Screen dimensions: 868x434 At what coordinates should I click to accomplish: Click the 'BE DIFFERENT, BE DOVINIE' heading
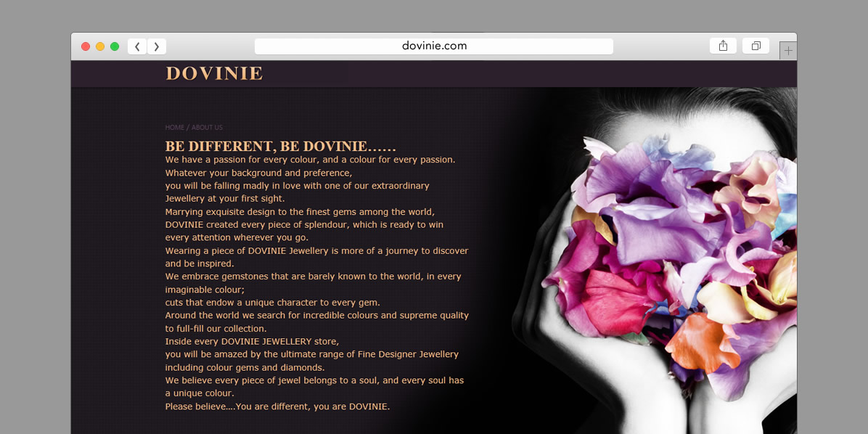pyautogui.click(x=280, y=146)
